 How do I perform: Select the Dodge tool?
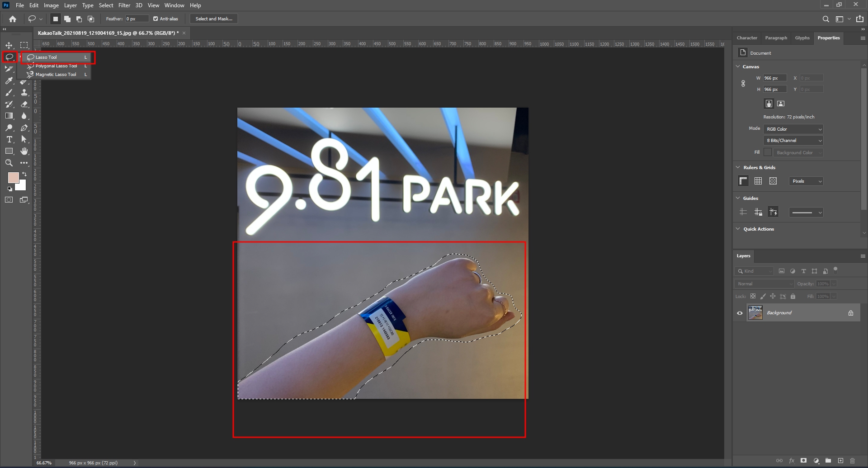coord(9,128)
